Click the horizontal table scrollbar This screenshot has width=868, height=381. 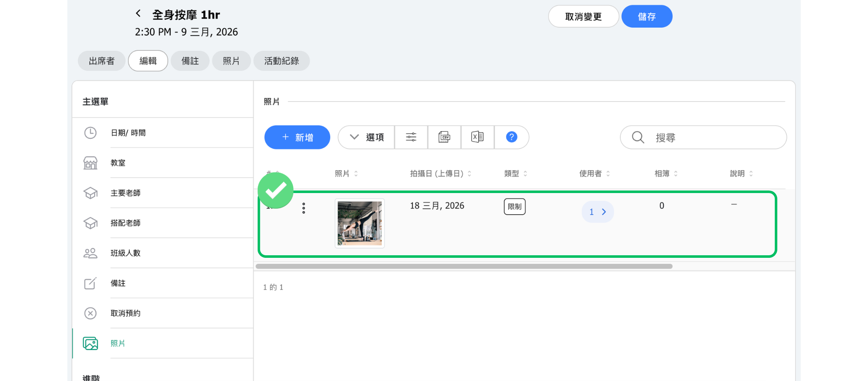pyautogui.click(x=464, y=266)
